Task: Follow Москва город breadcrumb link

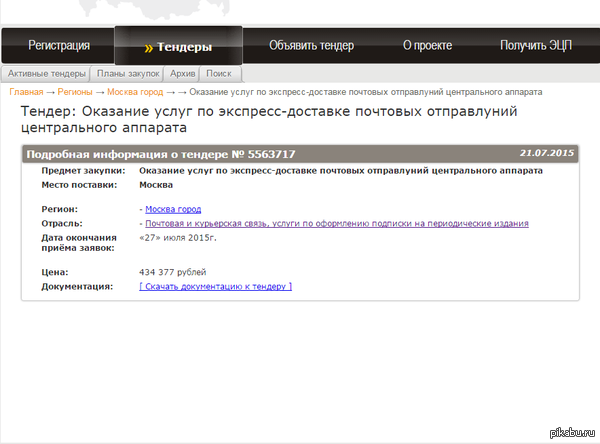Action: point(135,92)
